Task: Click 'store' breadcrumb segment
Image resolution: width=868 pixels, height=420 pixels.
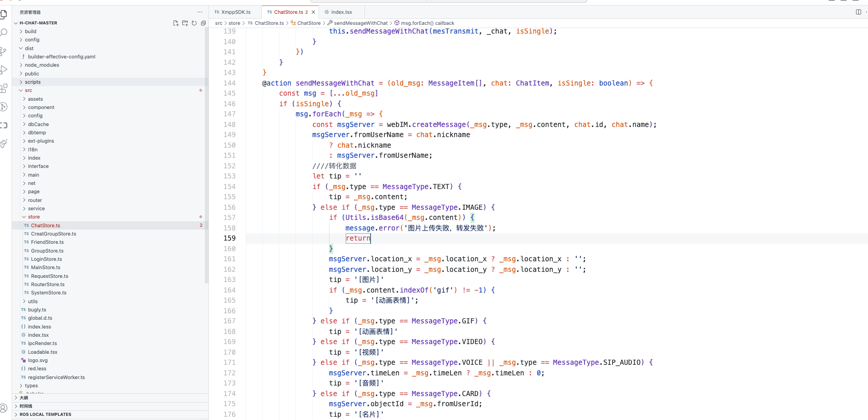Action: pos(234,23)
